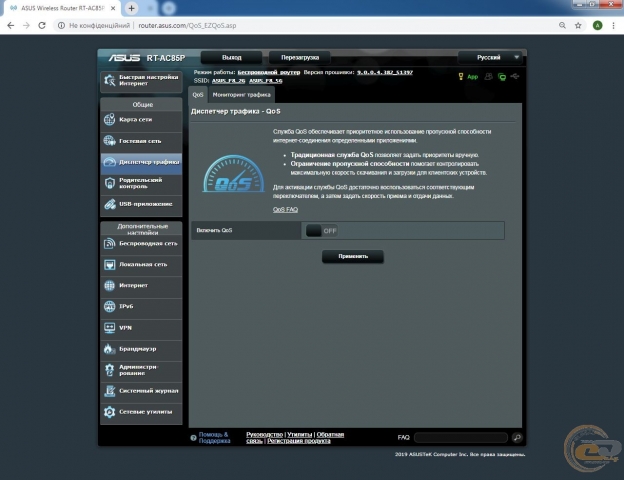Click the Выход logout button
Viewport: 624px width, 480px height.
[x=231, y=57]
